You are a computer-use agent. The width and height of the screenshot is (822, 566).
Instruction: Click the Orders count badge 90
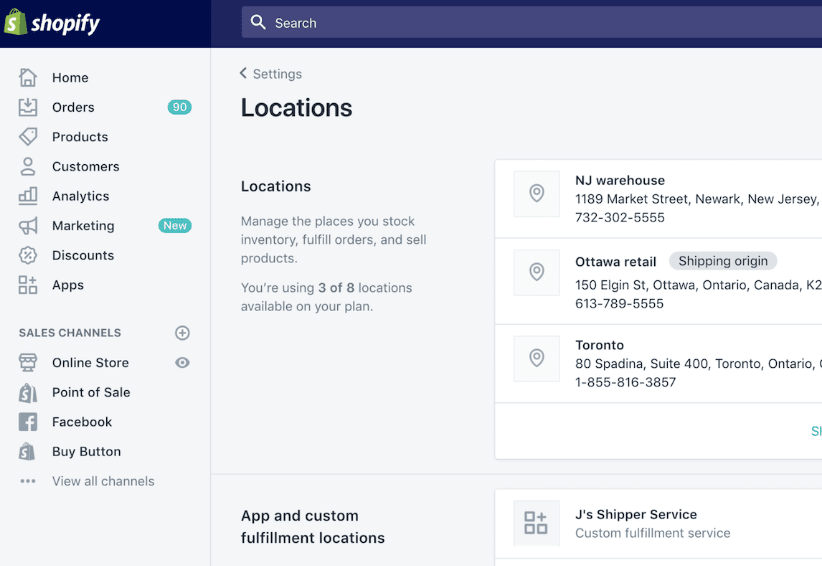click(180, 107)
